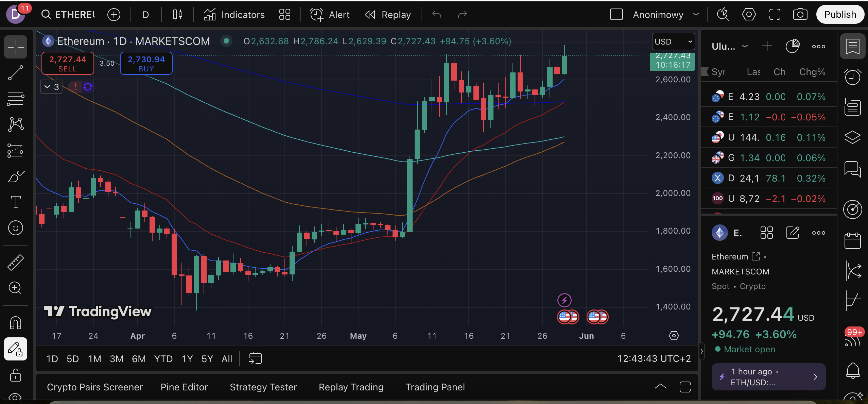Select the 6M time range
868x404 pixels.
(138, 359)
